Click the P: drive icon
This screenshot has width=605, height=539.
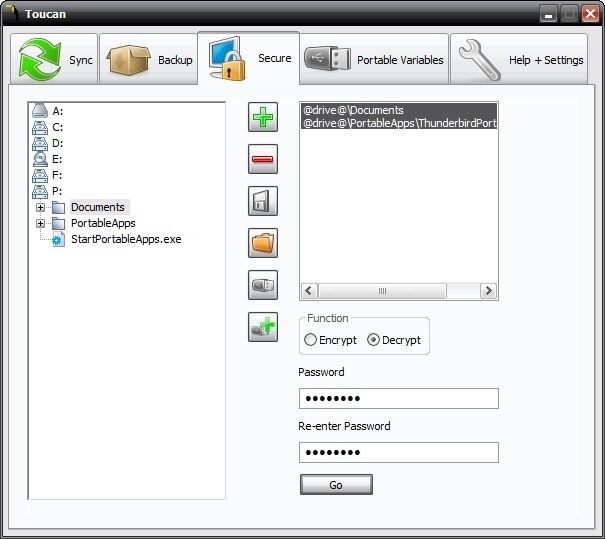point(40,191)
